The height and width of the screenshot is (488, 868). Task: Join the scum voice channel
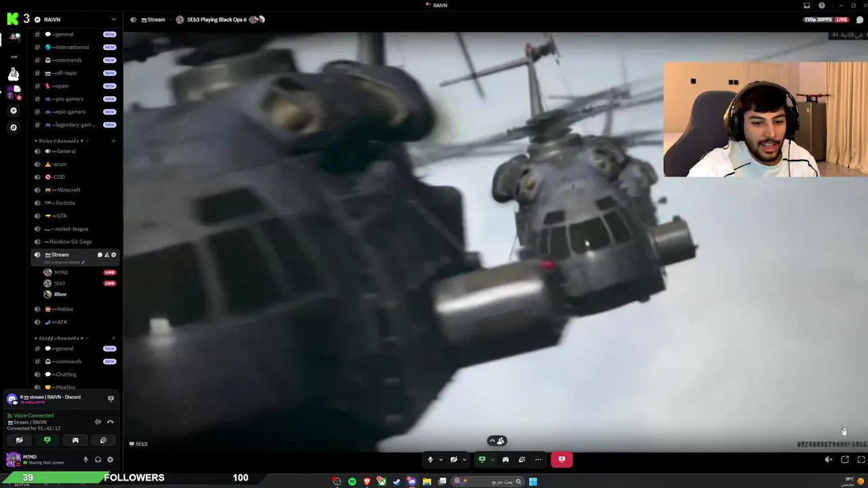(x=75, y=164)
